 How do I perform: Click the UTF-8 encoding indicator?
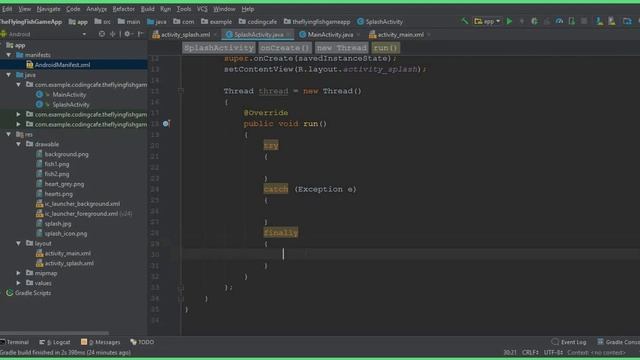tap(553, 352)
